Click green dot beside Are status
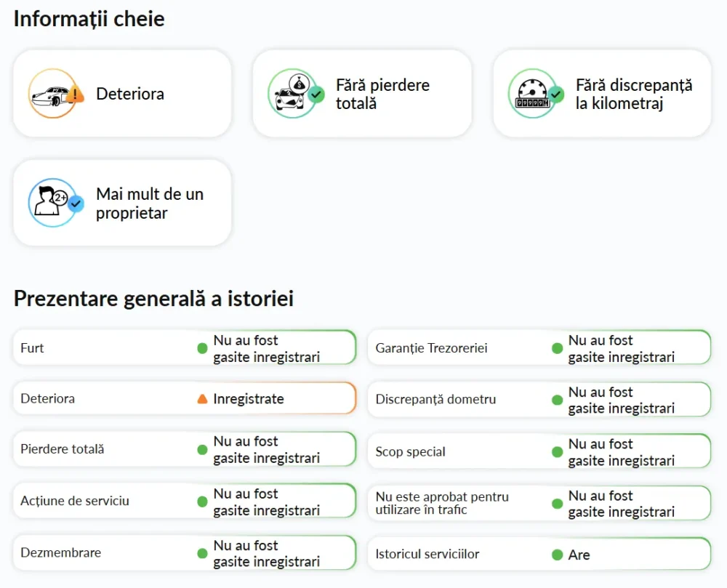The width and height of the screenshot is (727, 588). [558, 555]
